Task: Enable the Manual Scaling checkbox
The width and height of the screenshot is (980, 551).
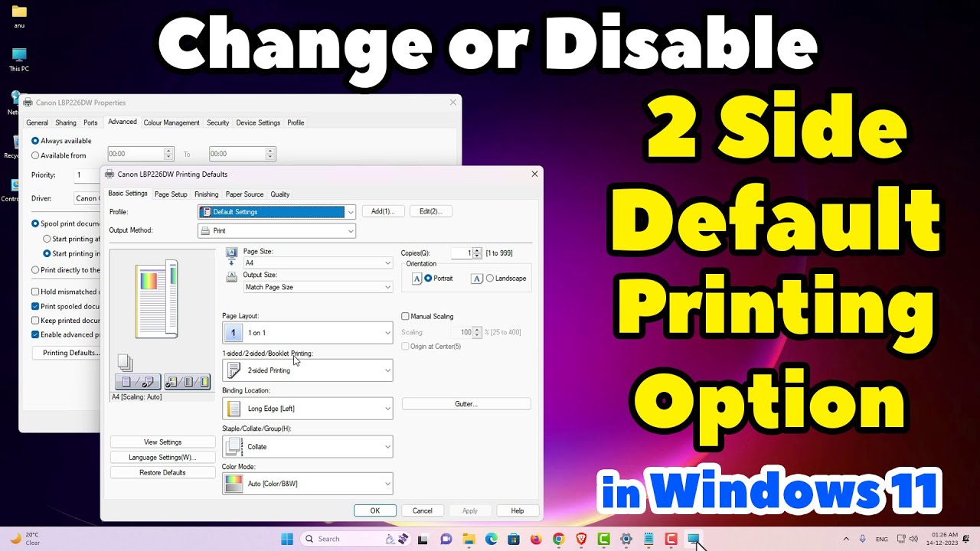Action: pos(406,316)
